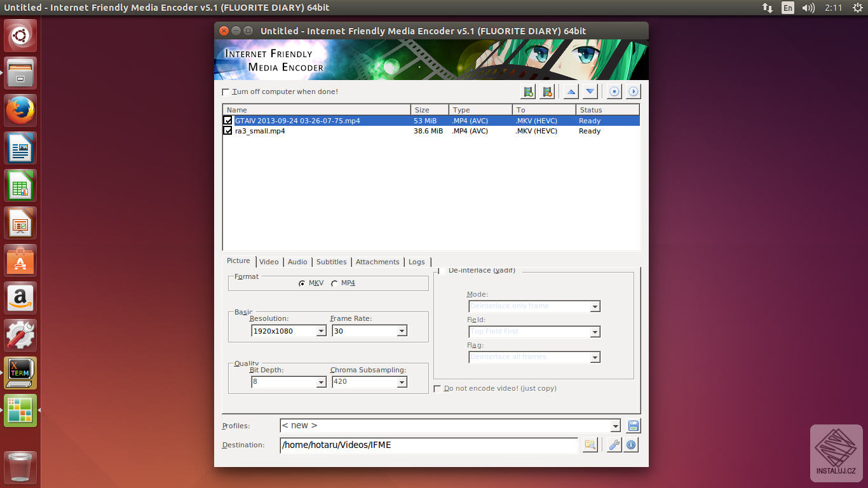Show the Attachments tab
The image size is (868, 488).
(377, 262)
